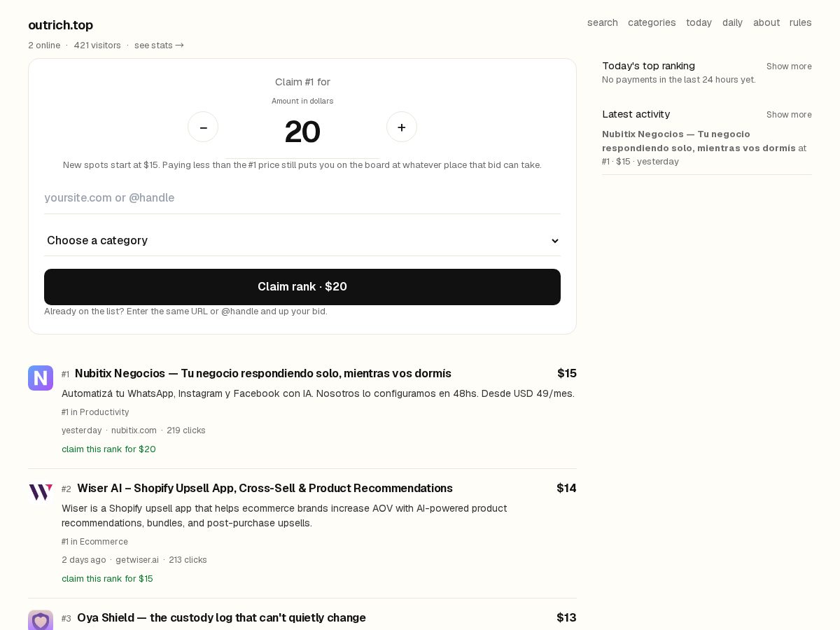
Task: Open the about menu item
Action: point(766,22)
